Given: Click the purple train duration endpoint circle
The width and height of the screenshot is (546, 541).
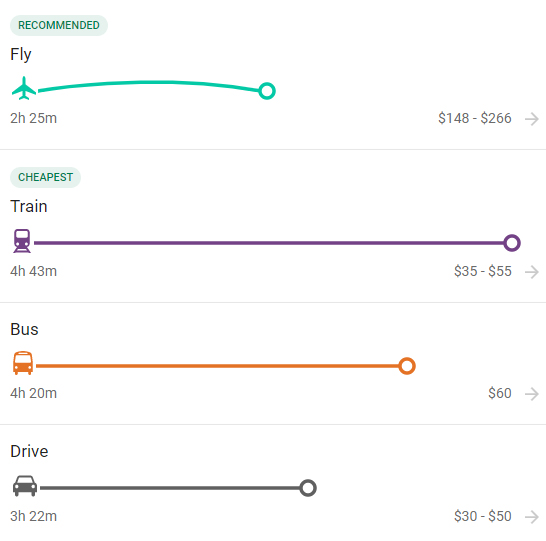Looking at the screenshot, I should point(512,243).
